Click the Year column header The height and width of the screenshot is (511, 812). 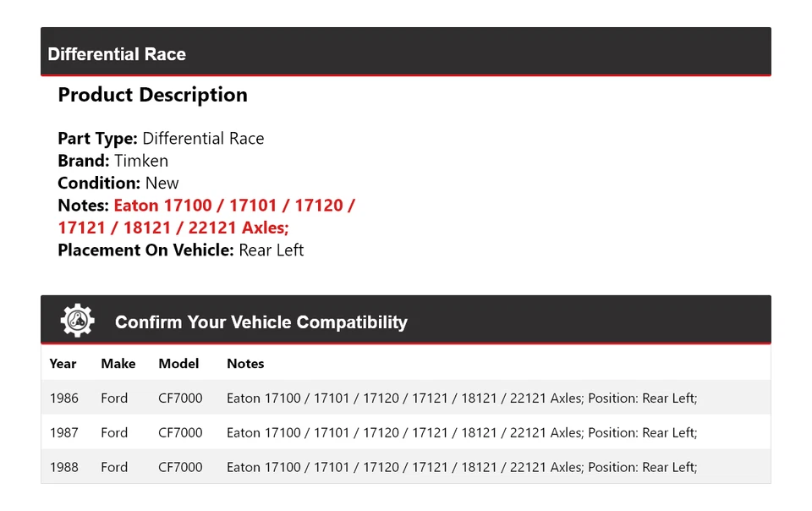63,364
